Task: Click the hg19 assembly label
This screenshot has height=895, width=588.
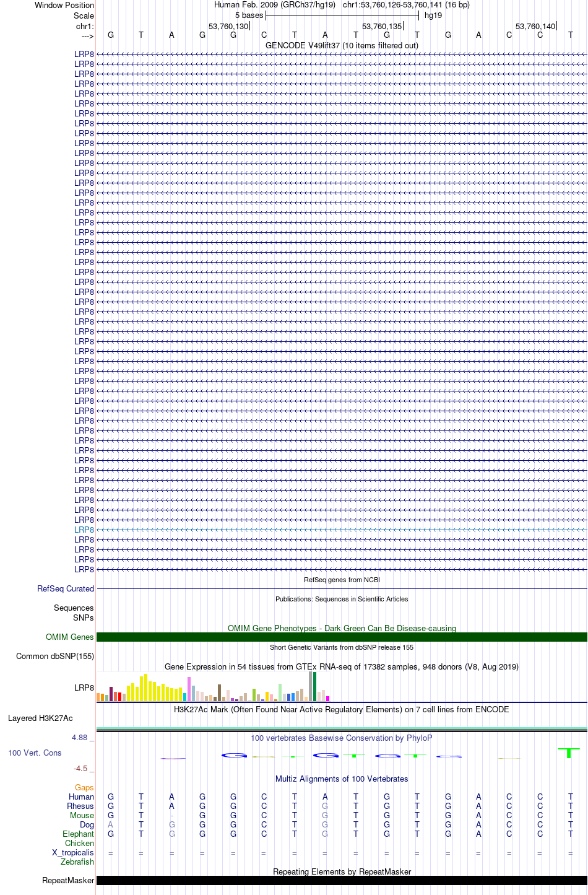Action: click(433, 15)
